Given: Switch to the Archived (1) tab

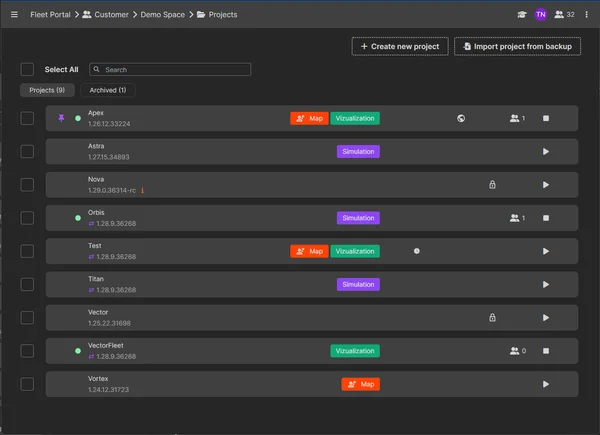Looking at the screenshot, I should [x=108, y=90].
